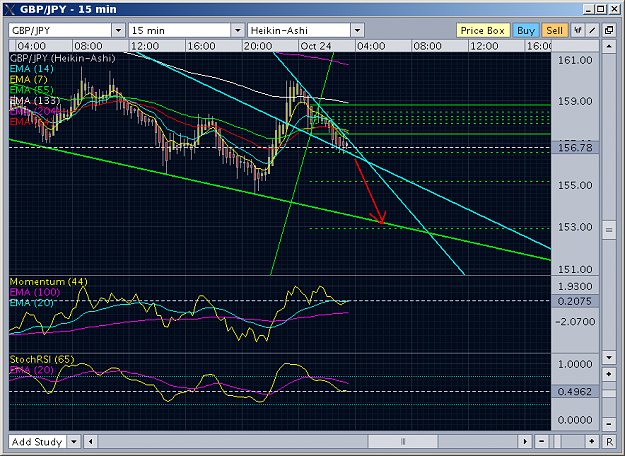Image resolution: width=625 pixels, height=456 pixels.
Task: Select the GBP/JPY (Heikin-Ashi) legend label
Action: (x=63, y=58)
